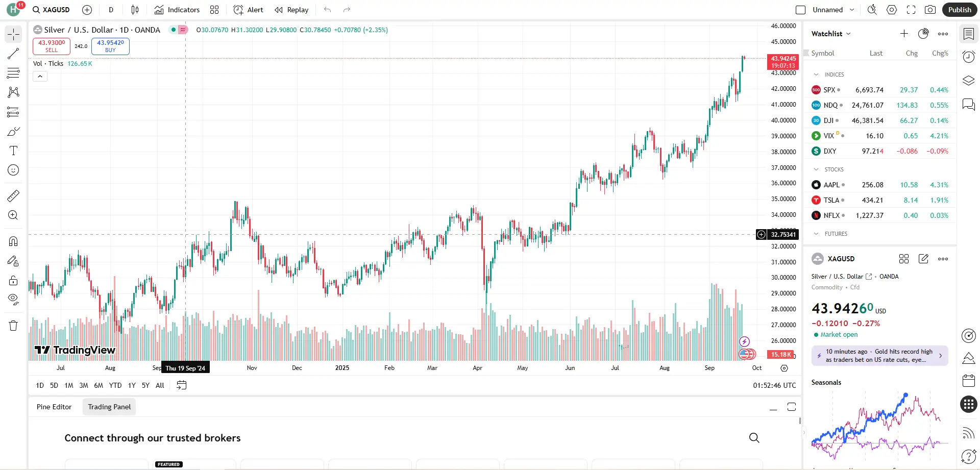This screenshot has width=980, height=470.
Task: Open the Alerts panel clock icon
Action: pyautogui.click(x=968, y=57)
